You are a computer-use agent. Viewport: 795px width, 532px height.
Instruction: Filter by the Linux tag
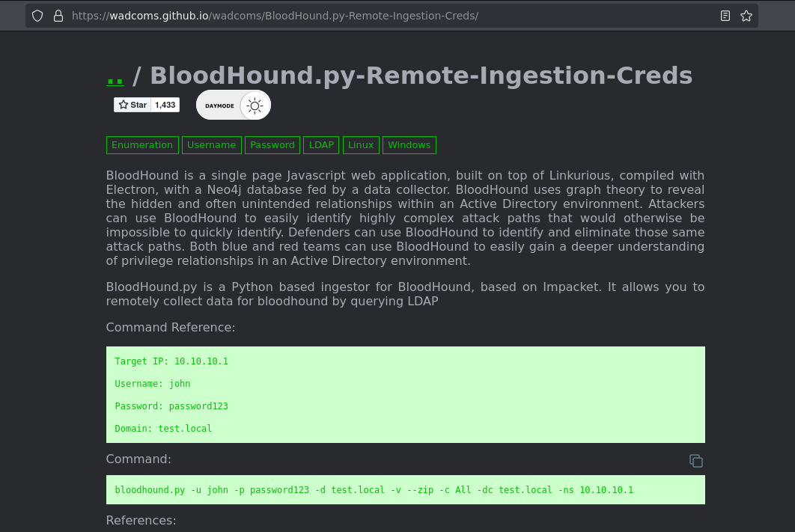click(361, 145)
